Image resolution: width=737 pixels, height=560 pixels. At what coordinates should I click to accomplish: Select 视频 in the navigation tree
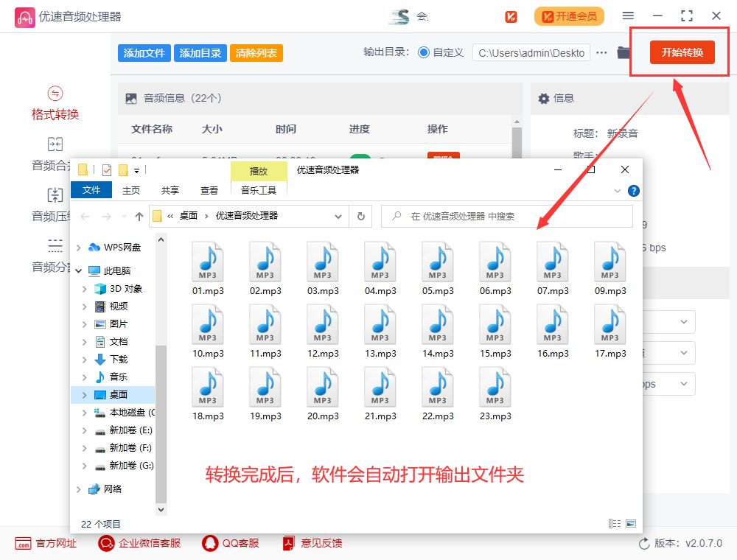119,307
